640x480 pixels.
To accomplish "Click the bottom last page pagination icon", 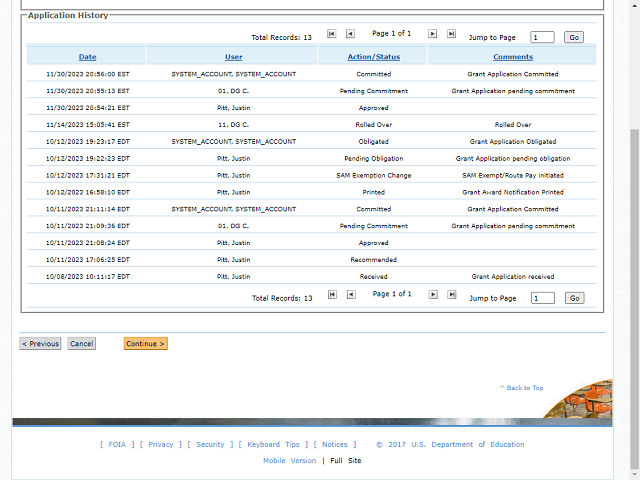I will [x=452, y=295].
